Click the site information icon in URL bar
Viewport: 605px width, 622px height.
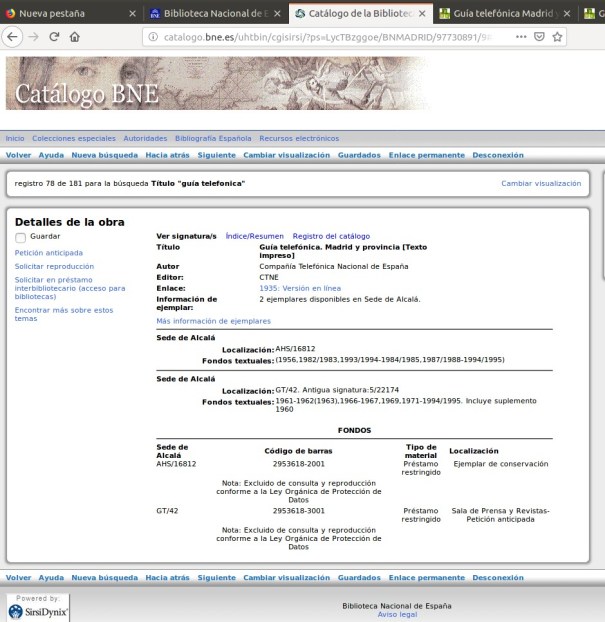point(153,36)
